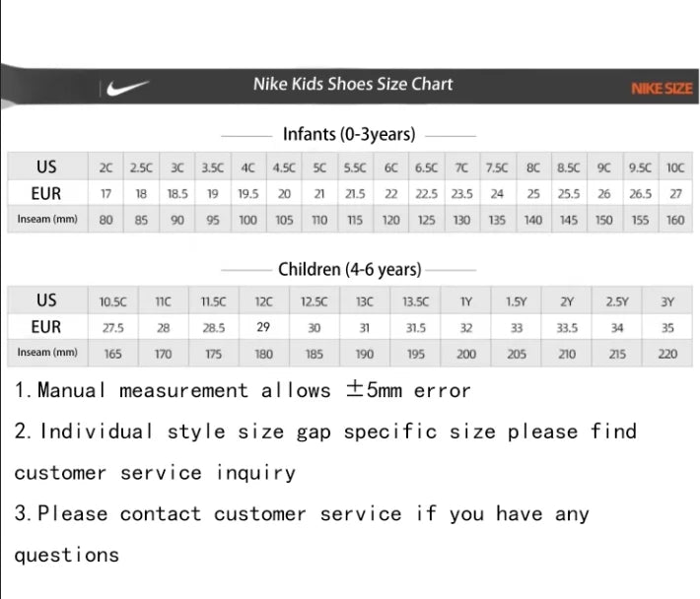Click inseam value '210' cell
Image resolution: width=700 pixels, height=599 pixels.
tap(567, 354)
